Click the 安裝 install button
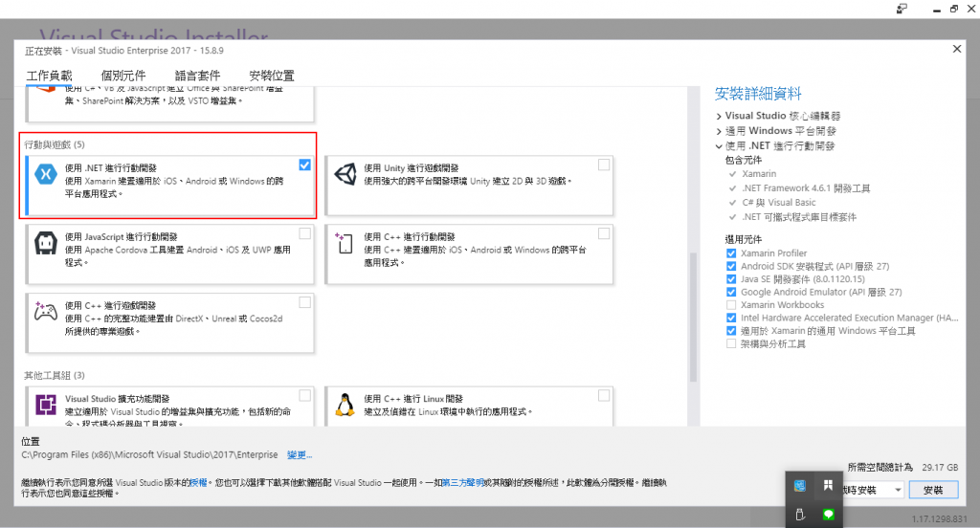The height and width of the screenshot is (528, 980). pos(933,490)
